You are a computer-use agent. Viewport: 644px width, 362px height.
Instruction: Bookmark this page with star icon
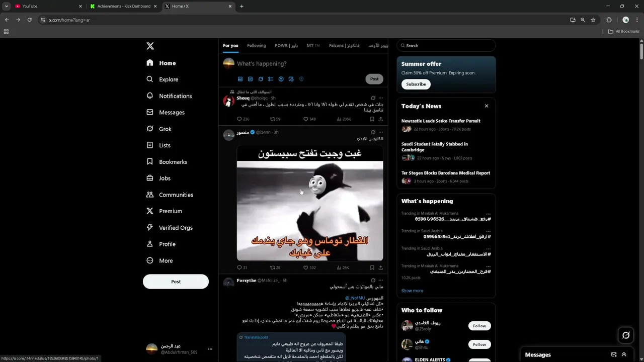point(593,20)
